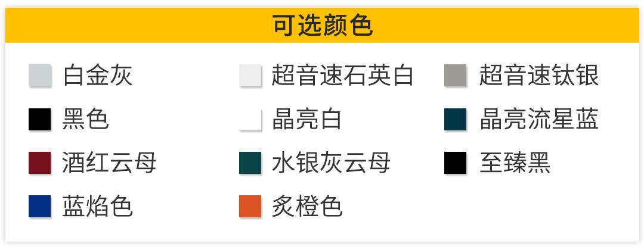Click the 蓝焰色 label

pos(97,207)
